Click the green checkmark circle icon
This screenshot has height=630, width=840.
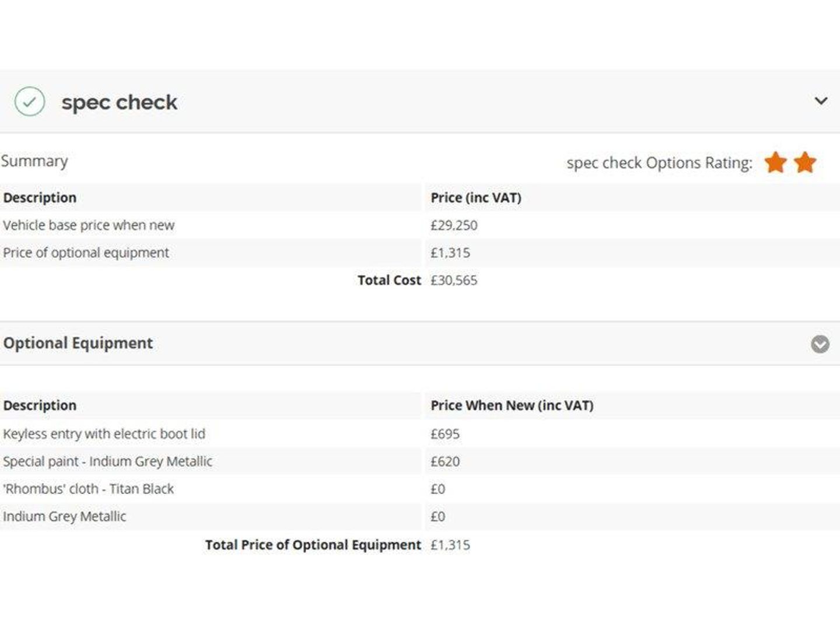[x=29, y=101]
